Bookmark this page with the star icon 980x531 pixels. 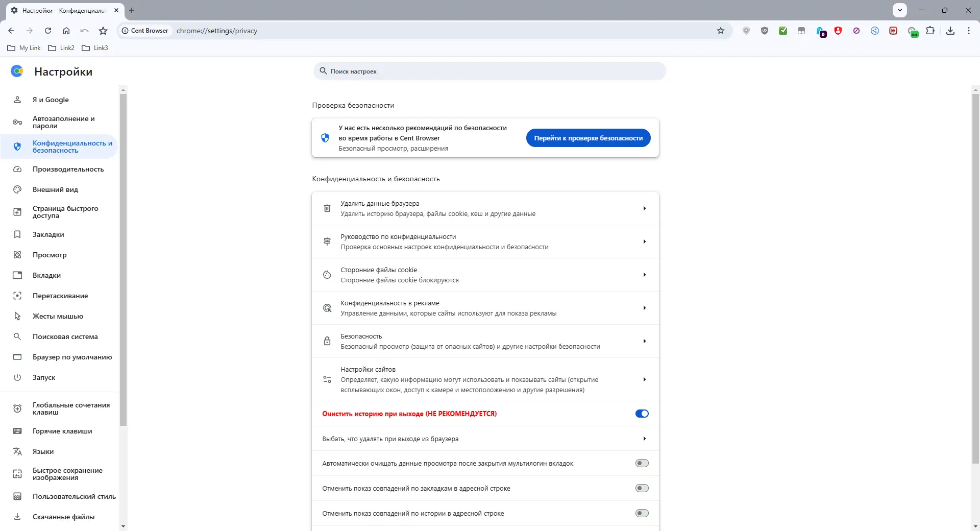[x=720, y=31]
